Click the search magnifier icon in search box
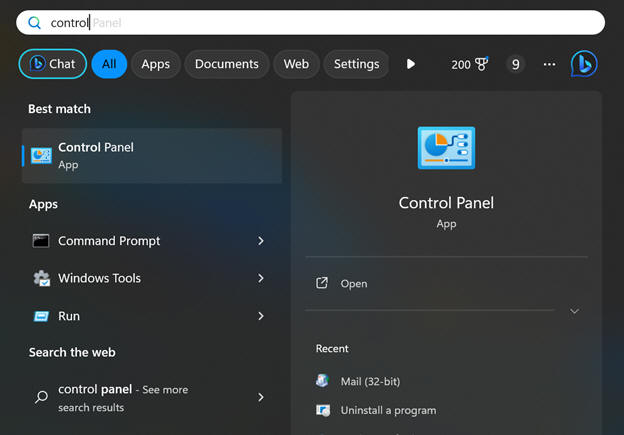This screenshot has height=435, width=624. point(35,23)
